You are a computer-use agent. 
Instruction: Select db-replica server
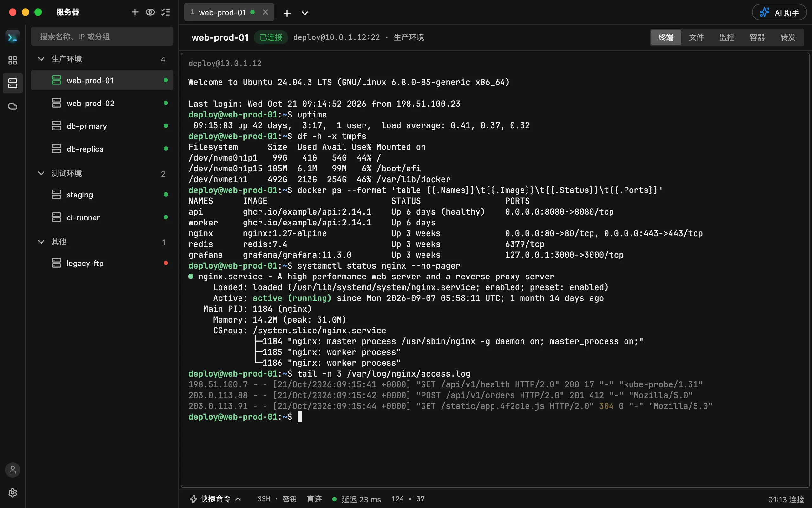coord(102,149)
